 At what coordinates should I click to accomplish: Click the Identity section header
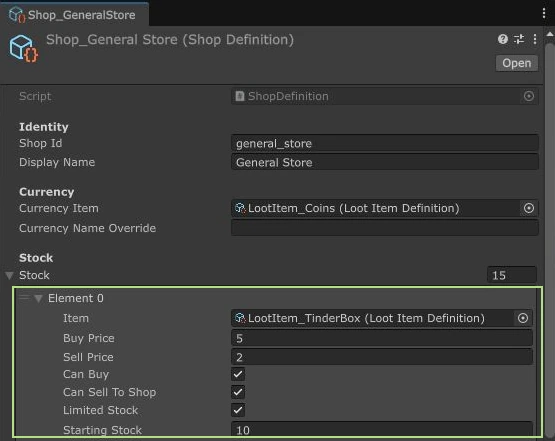point(44,127)
